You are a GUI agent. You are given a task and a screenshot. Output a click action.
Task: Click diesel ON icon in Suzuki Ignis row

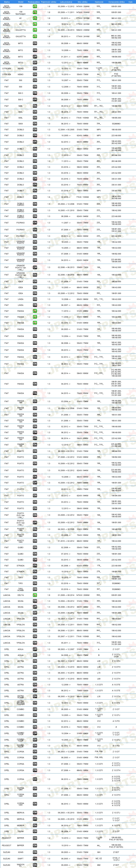pyautogui.click(x=35, y=852)
